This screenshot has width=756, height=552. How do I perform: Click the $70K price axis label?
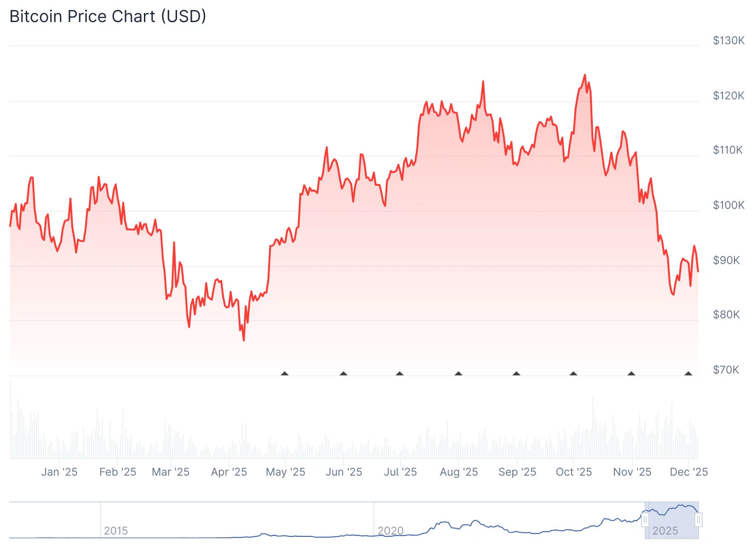pos(726,370)
